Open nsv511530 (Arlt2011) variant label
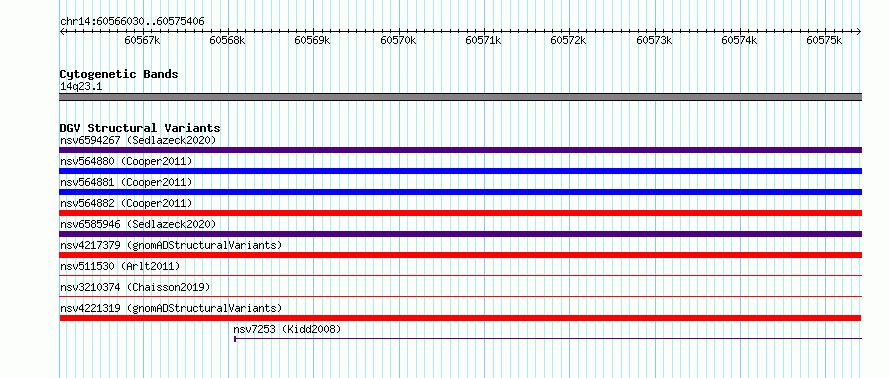 (x=120, y=266)
